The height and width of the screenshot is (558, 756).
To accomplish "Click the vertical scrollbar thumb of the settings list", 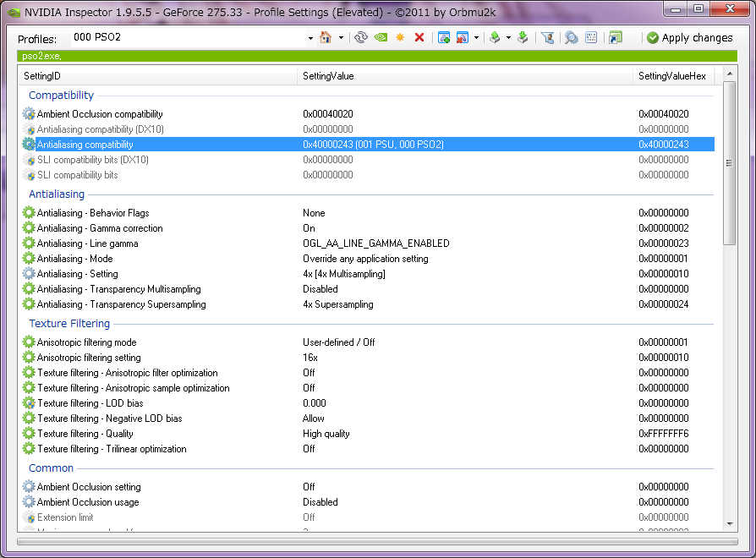I will pos(730,163).
